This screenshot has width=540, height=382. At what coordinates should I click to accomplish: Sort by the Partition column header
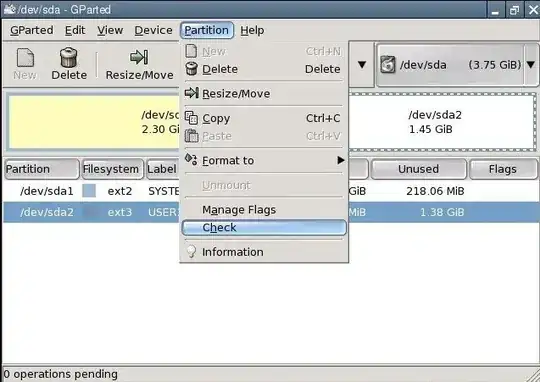[x=42, y=169]
